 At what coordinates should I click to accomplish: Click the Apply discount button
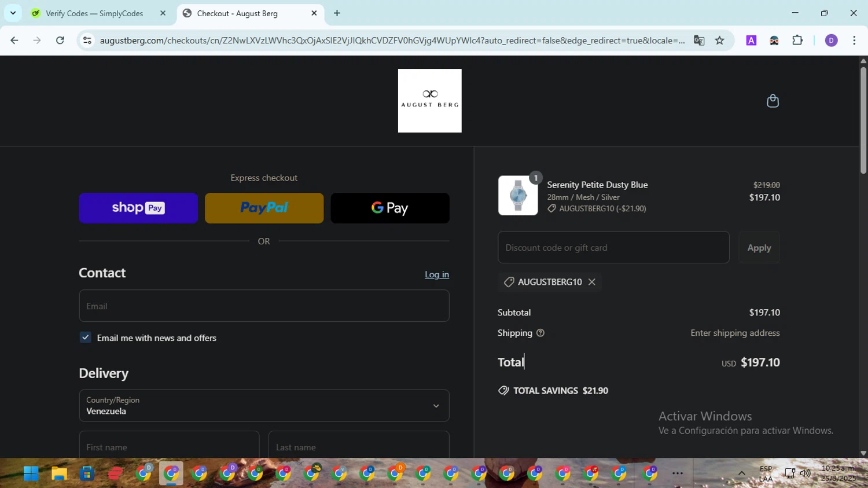tap(759, 248)
